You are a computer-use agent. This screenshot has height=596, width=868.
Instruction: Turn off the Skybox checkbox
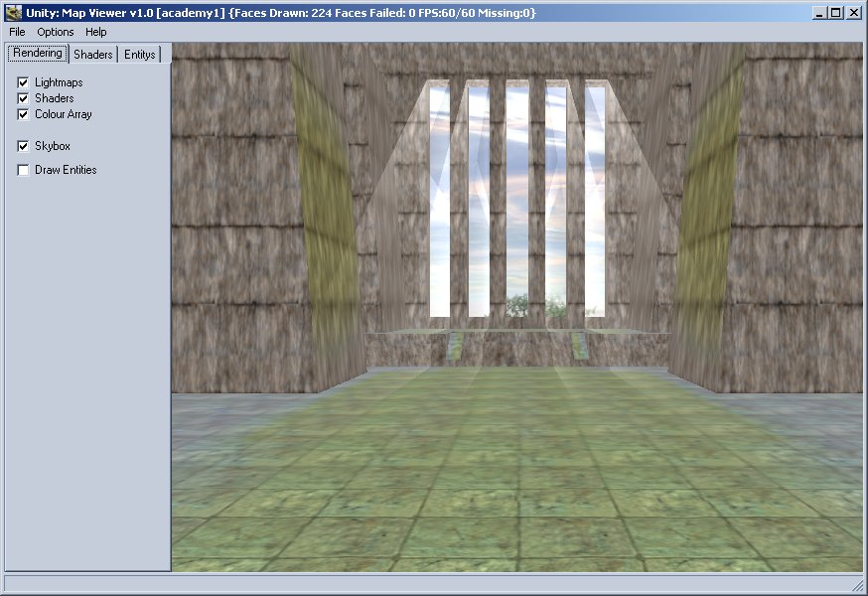tap(24, 146)
